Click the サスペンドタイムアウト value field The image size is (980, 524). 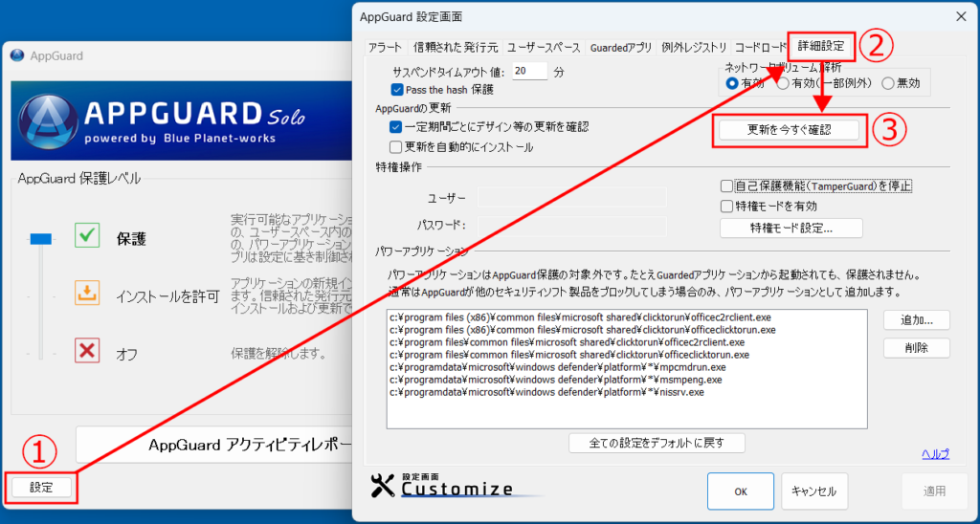click(529, 71)
